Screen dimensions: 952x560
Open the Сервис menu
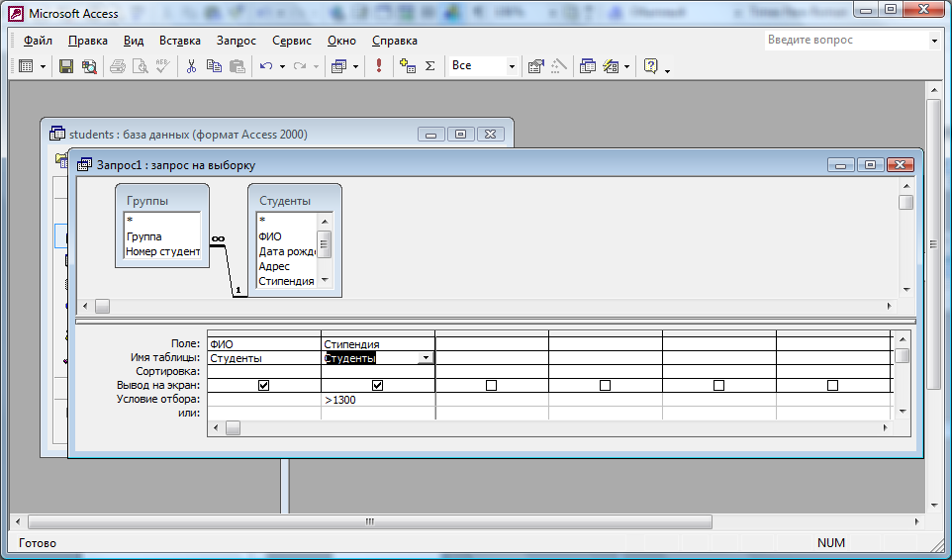point(291,41)
